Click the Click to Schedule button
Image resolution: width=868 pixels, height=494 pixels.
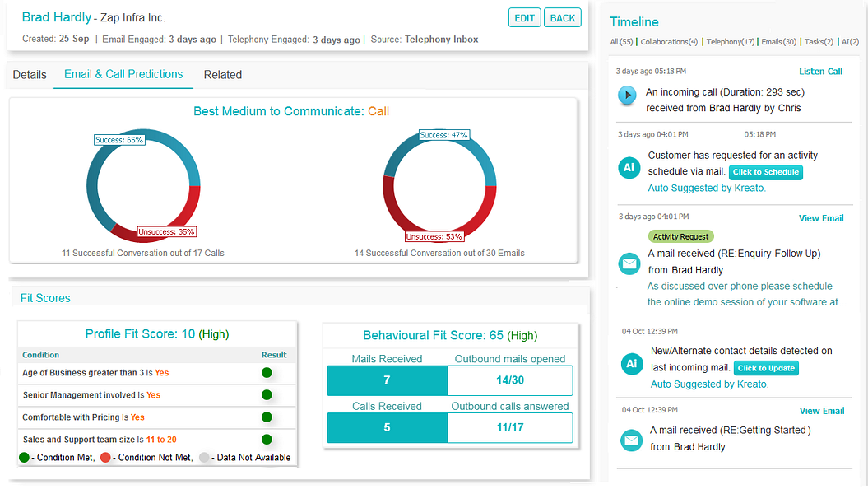pos(766,172)
